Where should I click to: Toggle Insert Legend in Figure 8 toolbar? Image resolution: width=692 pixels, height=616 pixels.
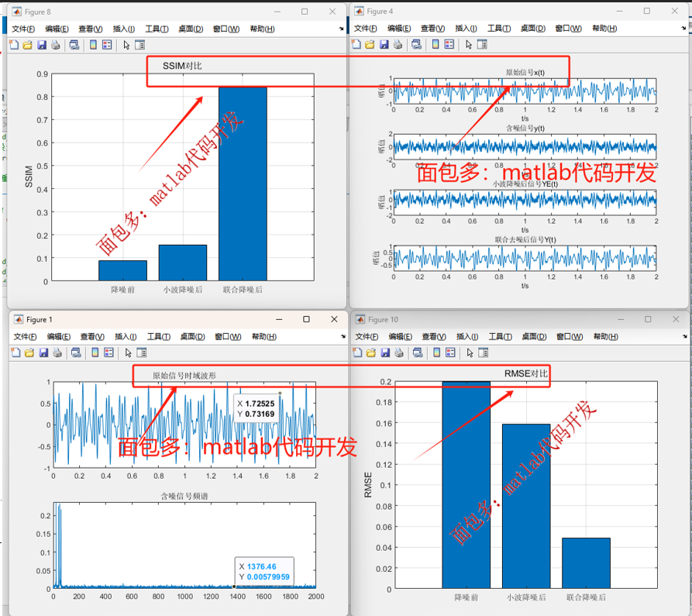(107, 45)
